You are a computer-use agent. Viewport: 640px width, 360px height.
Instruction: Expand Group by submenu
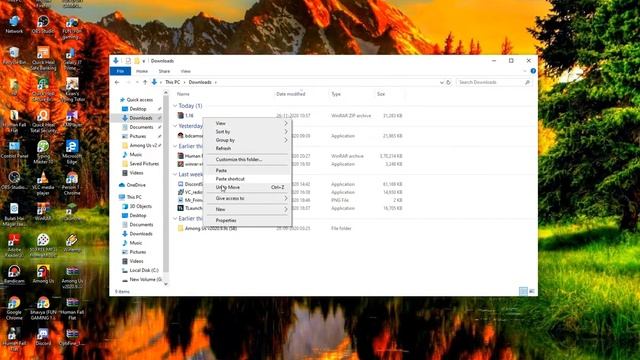247,140
